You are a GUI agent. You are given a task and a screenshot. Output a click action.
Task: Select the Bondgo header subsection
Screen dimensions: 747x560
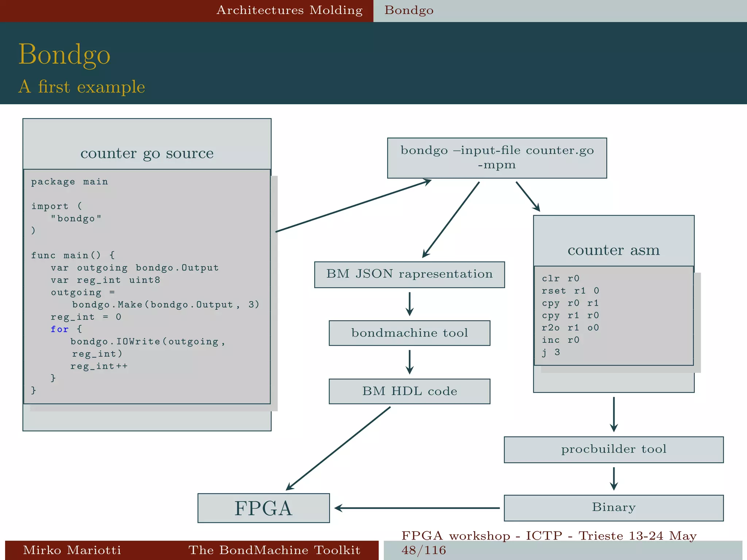click(x=409, y=10)
